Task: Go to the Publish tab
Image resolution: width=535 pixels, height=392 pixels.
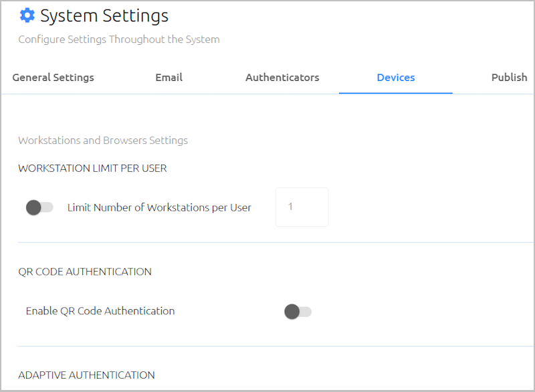Action: pyautogui.click(x=509, y=78)
